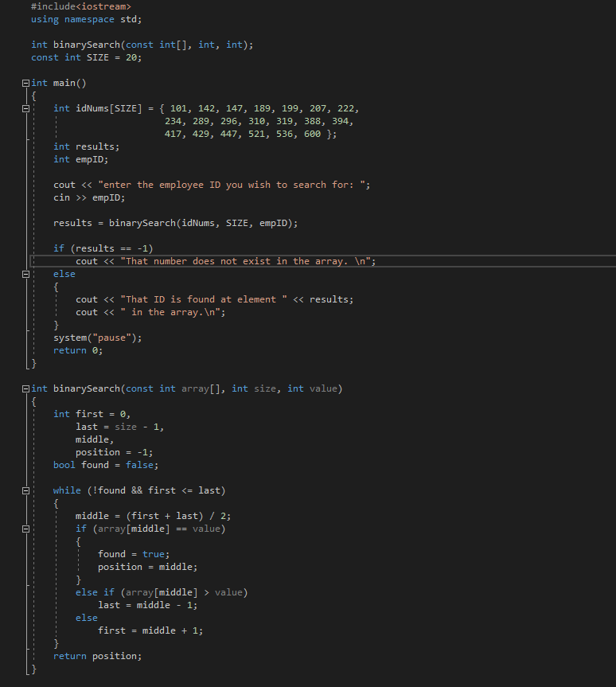Click the "That ID is found at element" string
The image size is (616, 687).
(203, 299)
